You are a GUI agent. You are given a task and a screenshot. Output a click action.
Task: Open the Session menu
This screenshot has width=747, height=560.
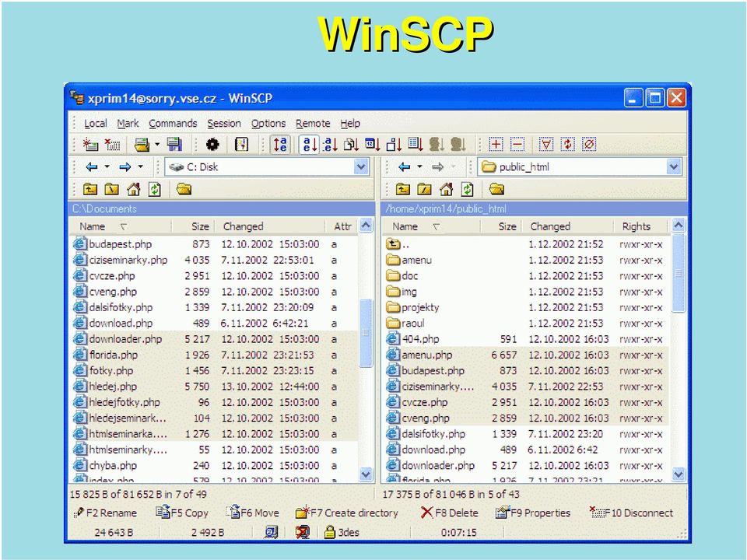224,124
